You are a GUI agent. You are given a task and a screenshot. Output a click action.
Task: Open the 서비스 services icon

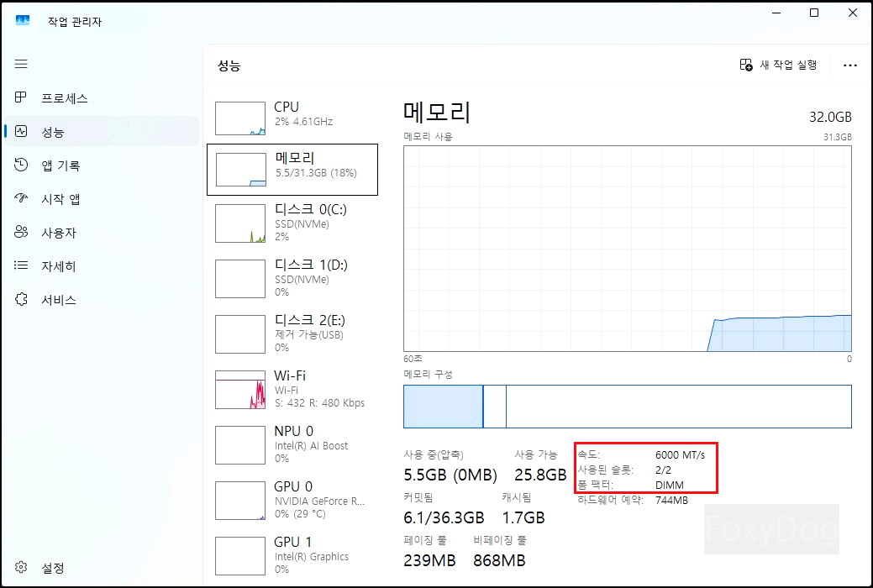click(21, 299)
